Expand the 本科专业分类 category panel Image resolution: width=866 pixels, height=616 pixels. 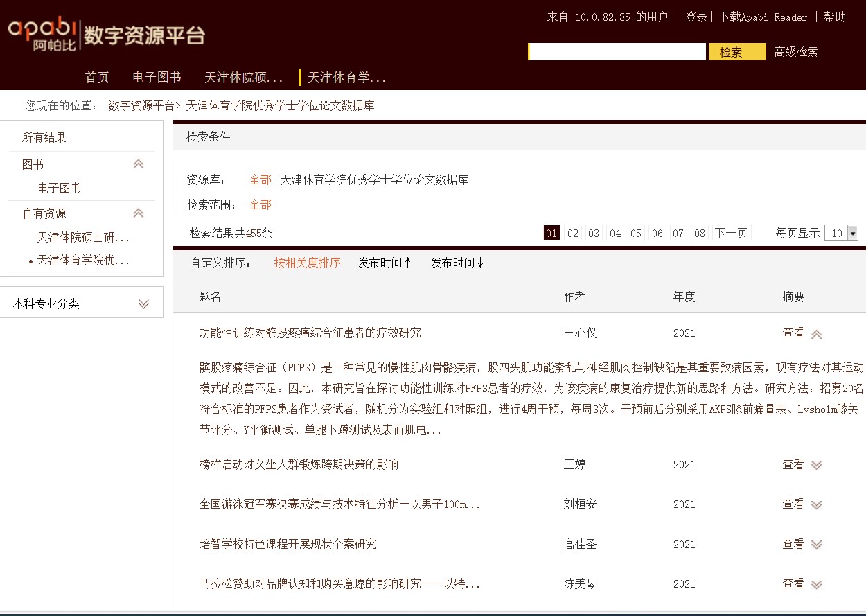tap(143, 303)
